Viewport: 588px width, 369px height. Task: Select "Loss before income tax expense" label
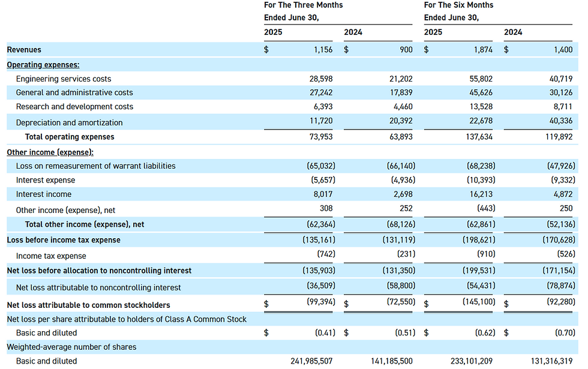(64, 240)
